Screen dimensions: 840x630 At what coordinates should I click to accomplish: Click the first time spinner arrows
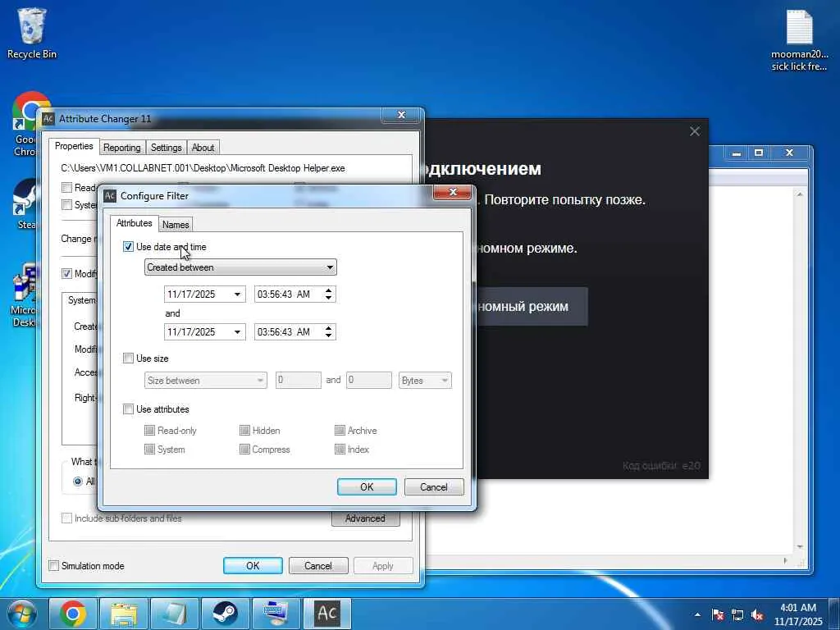coord(328,294)
